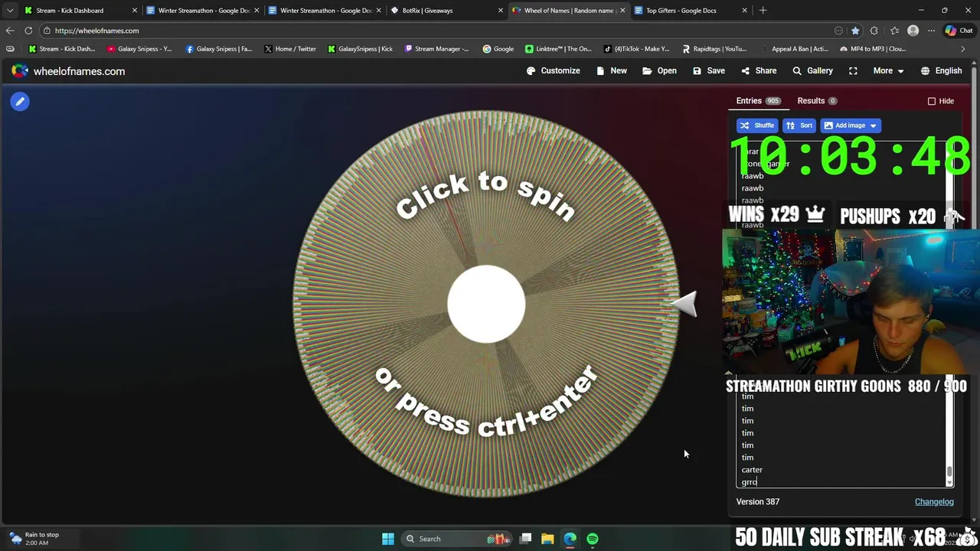This screenshot has width=980, height=551.
Task: Open Microsoft Edge from the taskbar
Action: [x=570, y=539]
